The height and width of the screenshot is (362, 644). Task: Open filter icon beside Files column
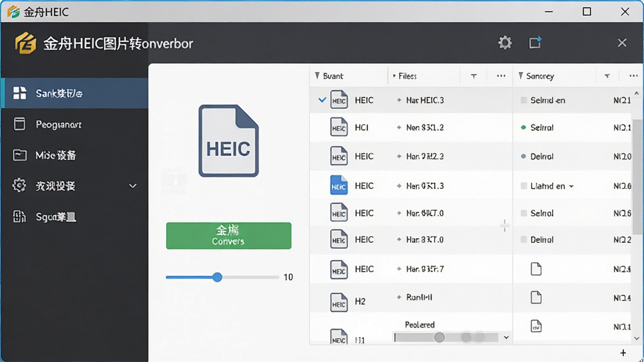coord(474,76)
